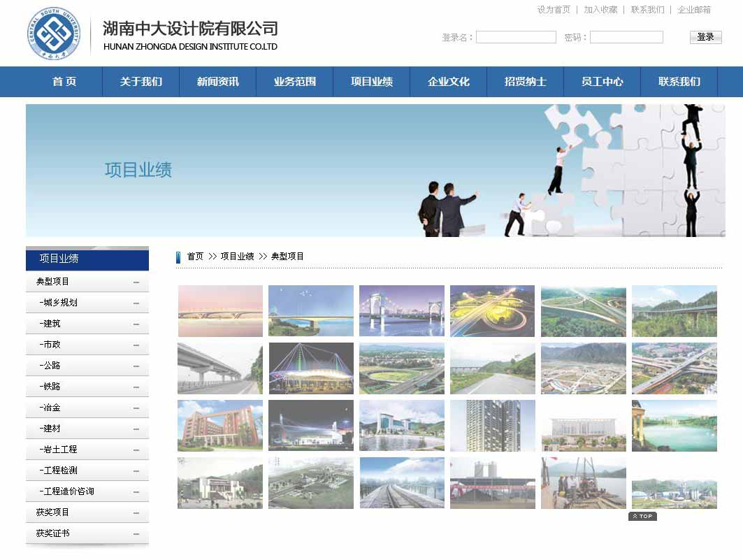
Task: Open the 新闻资讯 navigation tab
Action: (217, 82)
